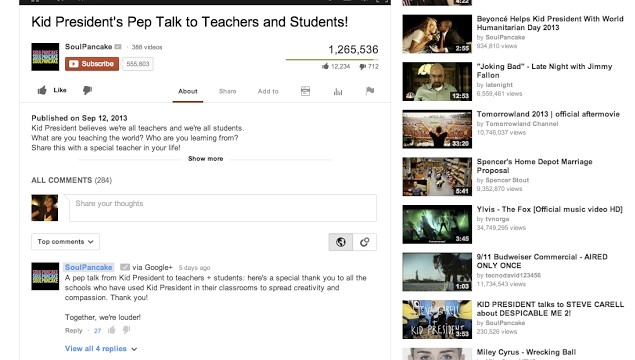Click the "Joking Bad" Late Night title link
The width and height of the screenshot is (635, 360).
(544, 71)
